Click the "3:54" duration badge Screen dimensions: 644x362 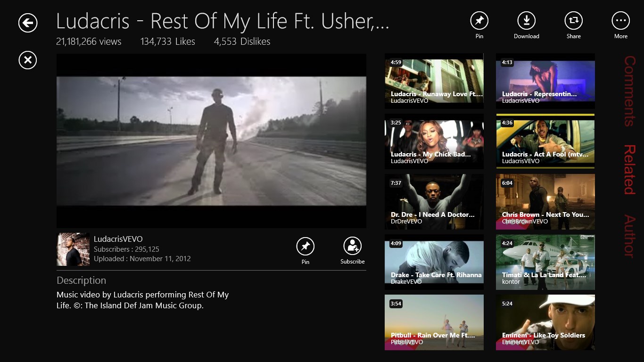(396, 304)
